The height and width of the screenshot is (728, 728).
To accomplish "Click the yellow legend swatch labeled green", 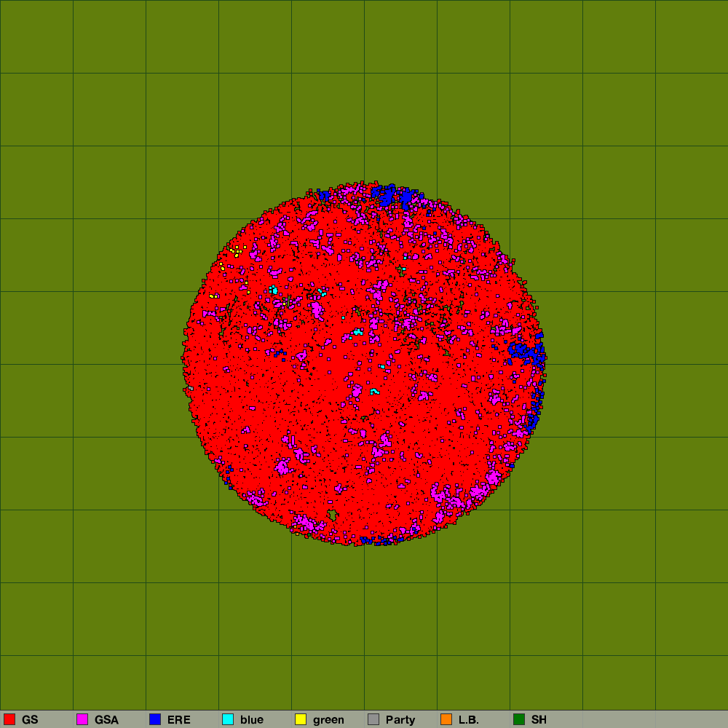I will 301,719.
